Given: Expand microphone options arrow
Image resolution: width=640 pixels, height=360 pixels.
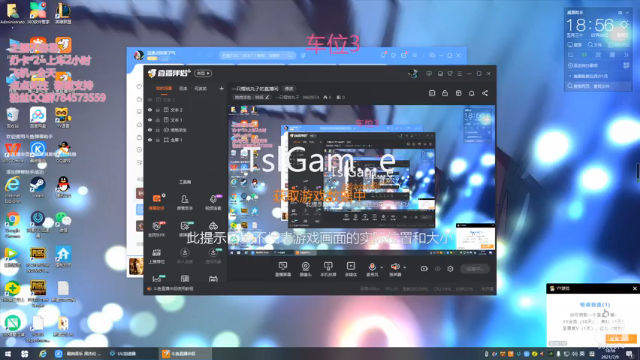Looking at the screenshot, I should pyautogui.click(x=382, y=268).
